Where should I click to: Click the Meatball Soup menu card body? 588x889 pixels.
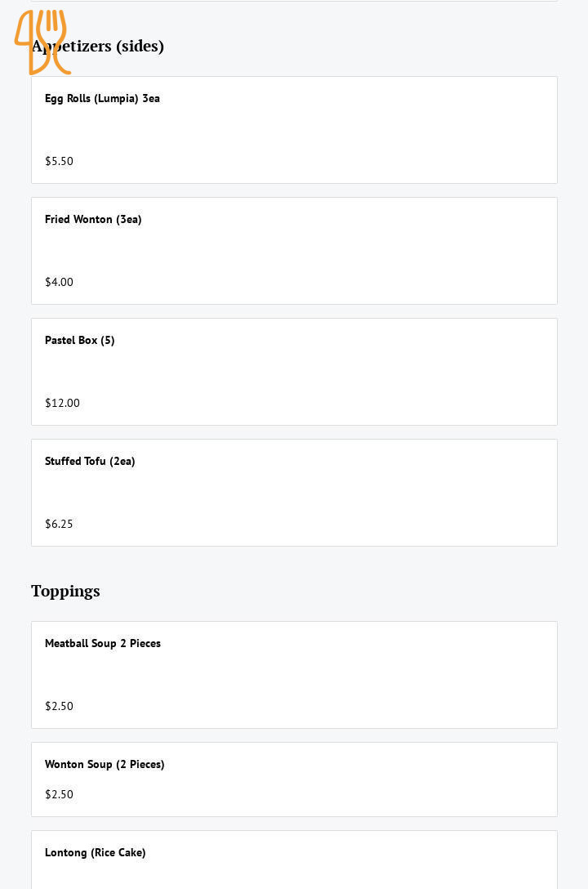coord(327,676)
